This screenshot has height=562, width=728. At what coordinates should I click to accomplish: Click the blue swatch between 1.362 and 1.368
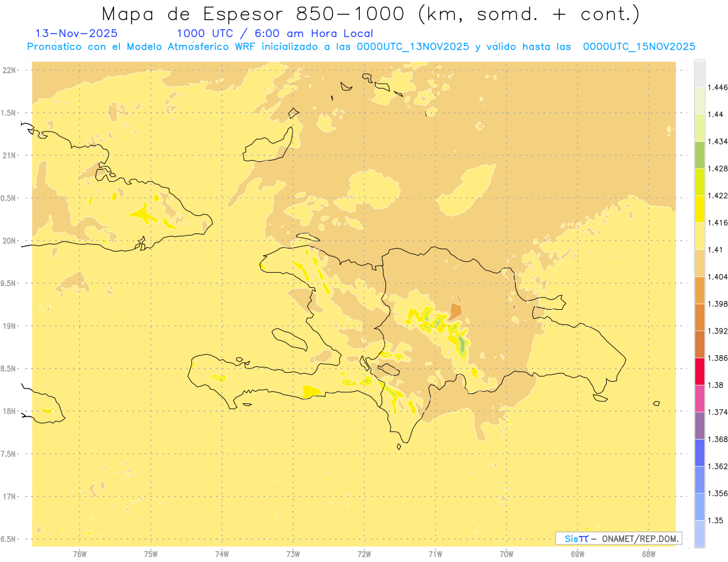[x=699, y=453]
